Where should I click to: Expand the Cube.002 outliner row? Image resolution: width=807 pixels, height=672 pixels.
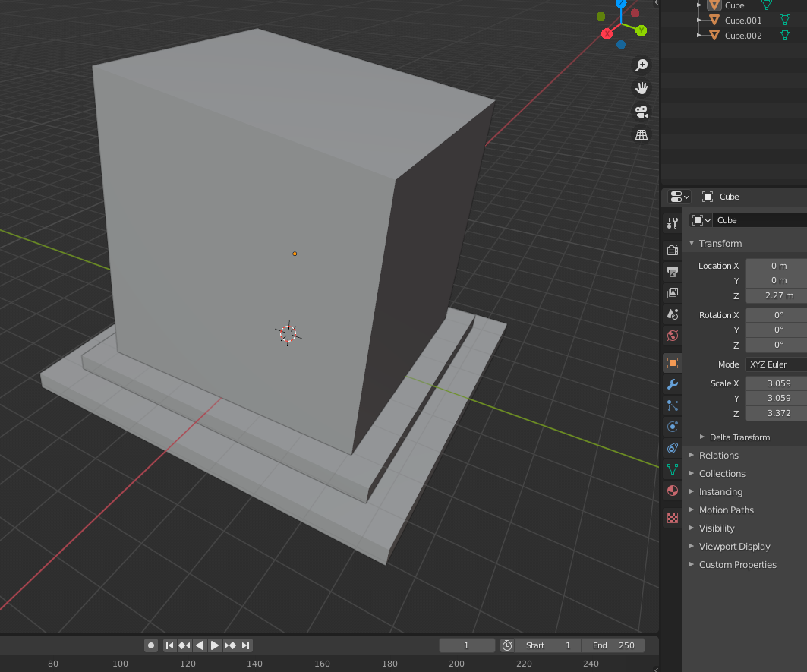[x=699, y=35]
